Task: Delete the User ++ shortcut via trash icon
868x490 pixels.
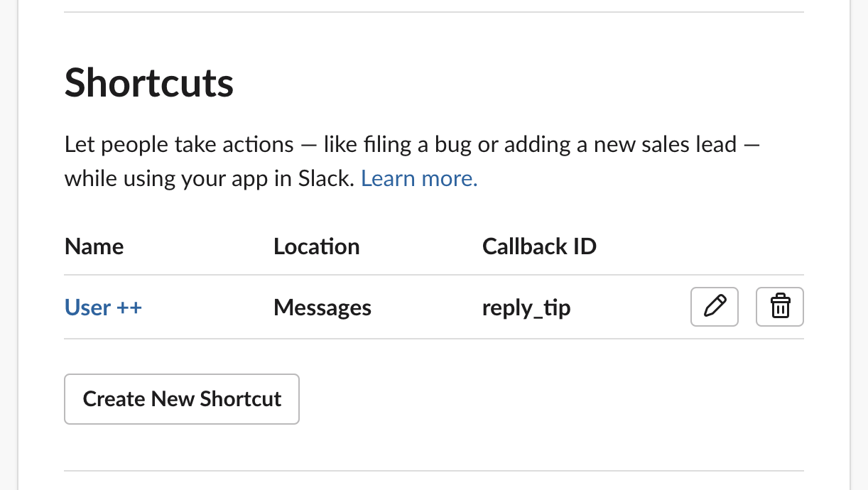Action: [x=780, y=307]
